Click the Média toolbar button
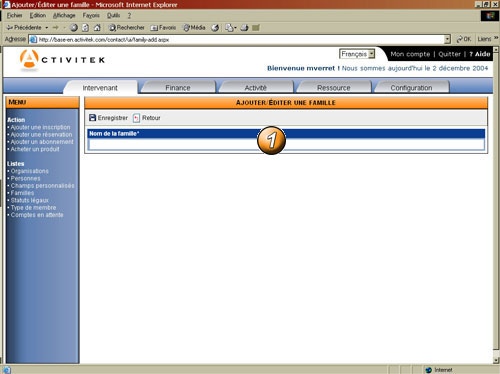Viewport: 500px width, 374px height. click(194, 28)
